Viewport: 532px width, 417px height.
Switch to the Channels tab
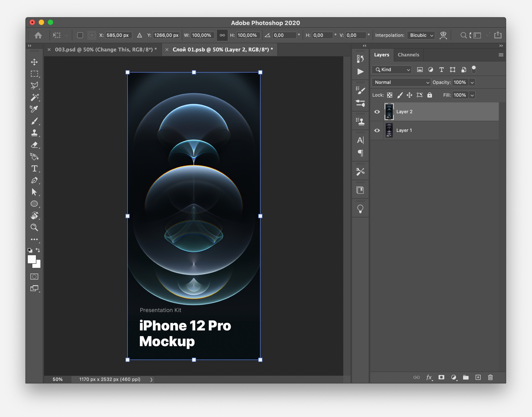(x=408, y=55)
